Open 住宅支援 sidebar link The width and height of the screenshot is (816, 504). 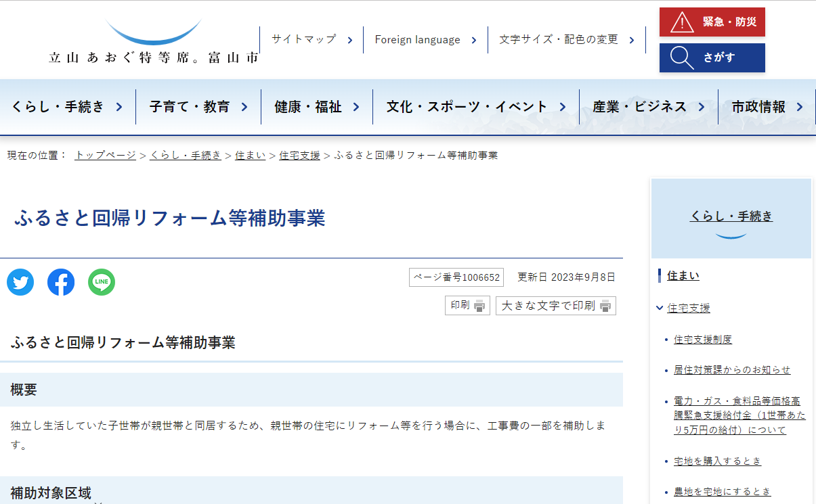click(x=689, y=308)
